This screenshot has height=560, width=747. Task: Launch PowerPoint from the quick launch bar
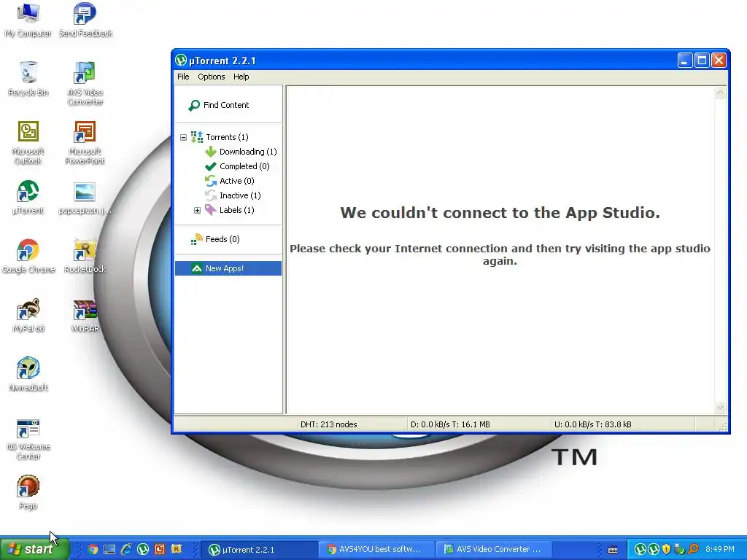160,550
